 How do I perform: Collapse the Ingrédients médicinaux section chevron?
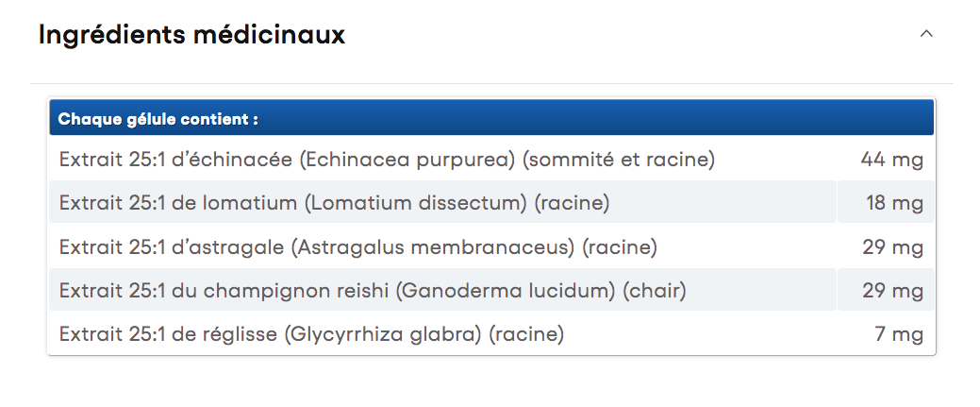(926, 34)
